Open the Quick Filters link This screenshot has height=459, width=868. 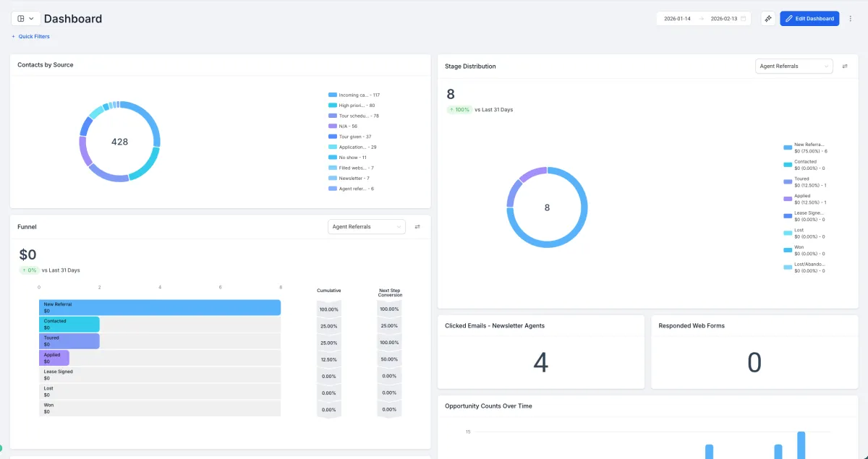[34, 36]
